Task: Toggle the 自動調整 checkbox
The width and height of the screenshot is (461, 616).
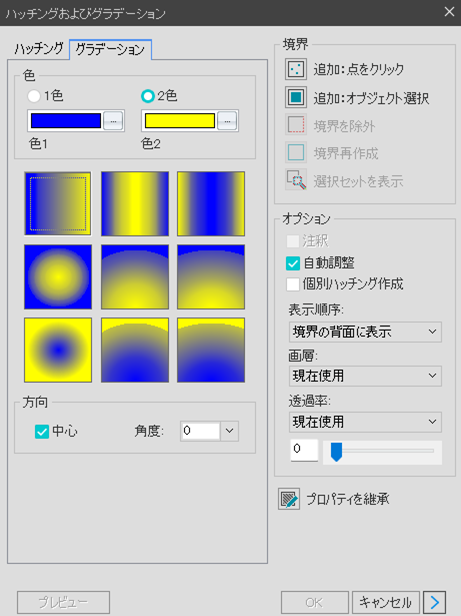Action: click(x=293, y=263)
